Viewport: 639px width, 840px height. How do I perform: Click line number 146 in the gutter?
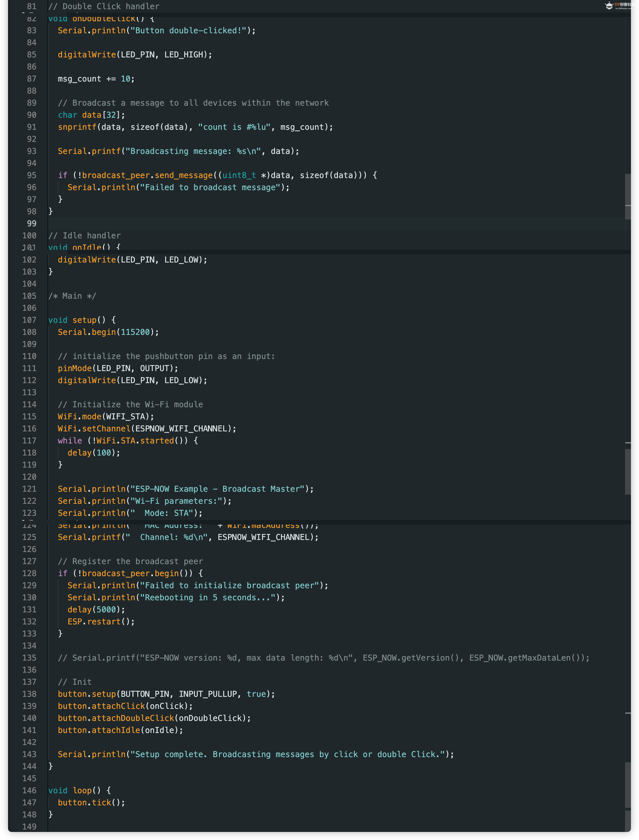29,790
